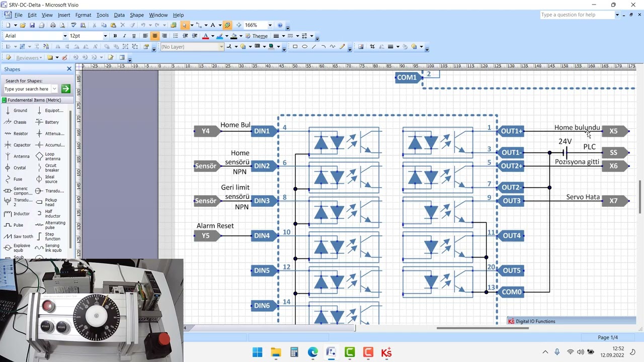Close the Shapes panel
Screen dimensions: 644x362
coord(69,69)
